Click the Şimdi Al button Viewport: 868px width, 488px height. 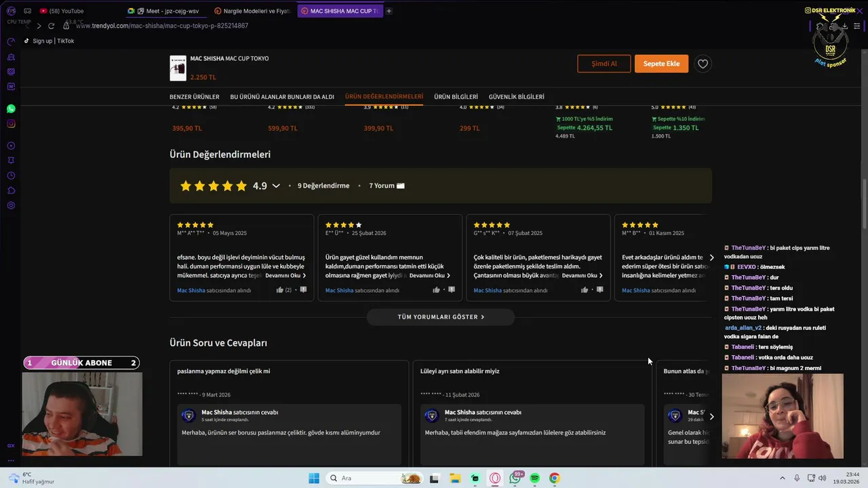point(604,64)
